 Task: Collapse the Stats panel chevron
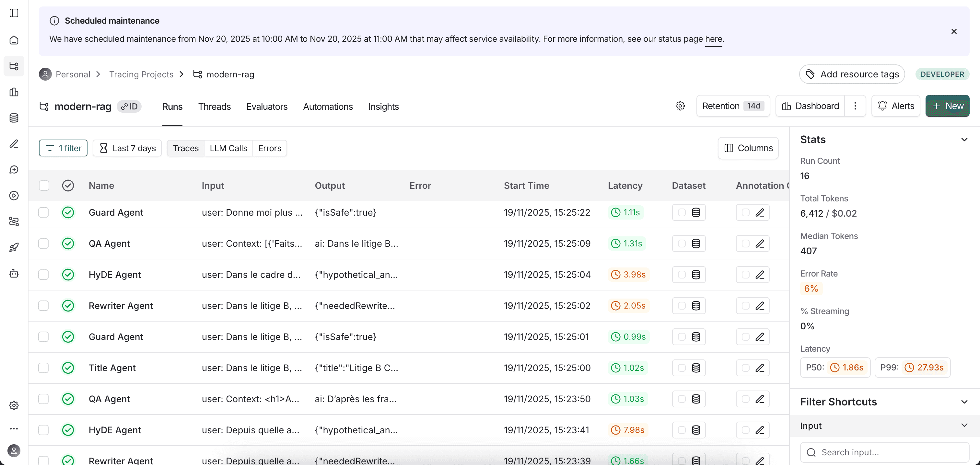(x=964, y=140)
